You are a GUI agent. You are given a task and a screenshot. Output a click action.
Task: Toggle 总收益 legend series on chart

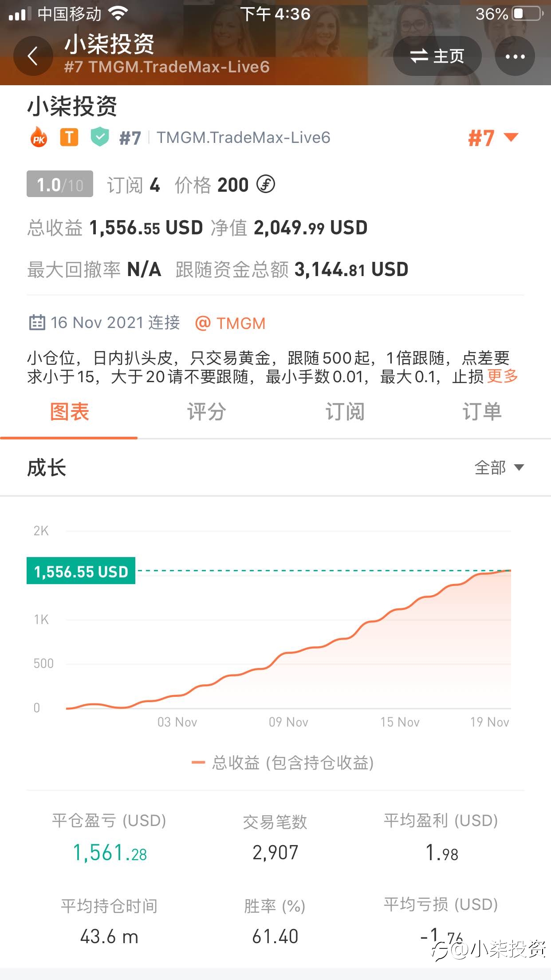click(x=283, y=763)
